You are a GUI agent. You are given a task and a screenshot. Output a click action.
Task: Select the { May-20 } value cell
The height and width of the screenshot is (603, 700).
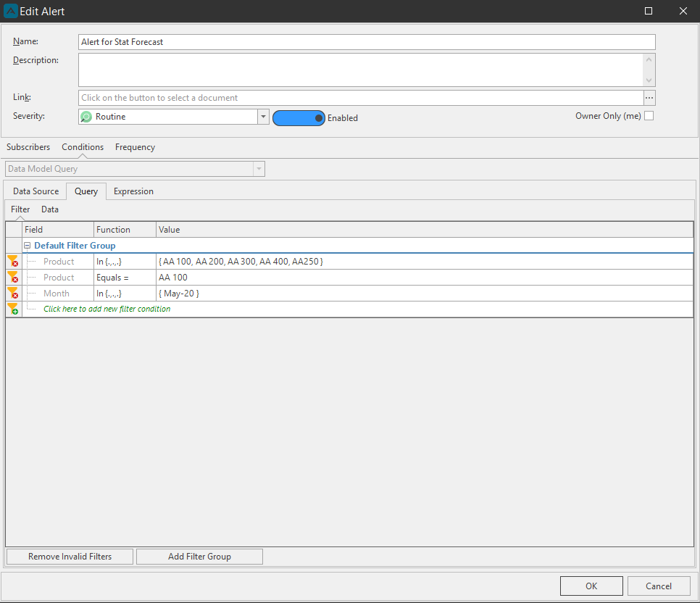pyautogui.click(x=424, y=294)
